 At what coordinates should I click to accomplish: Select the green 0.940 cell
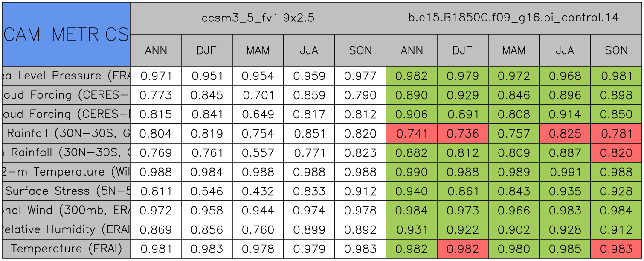pos(412,191)
